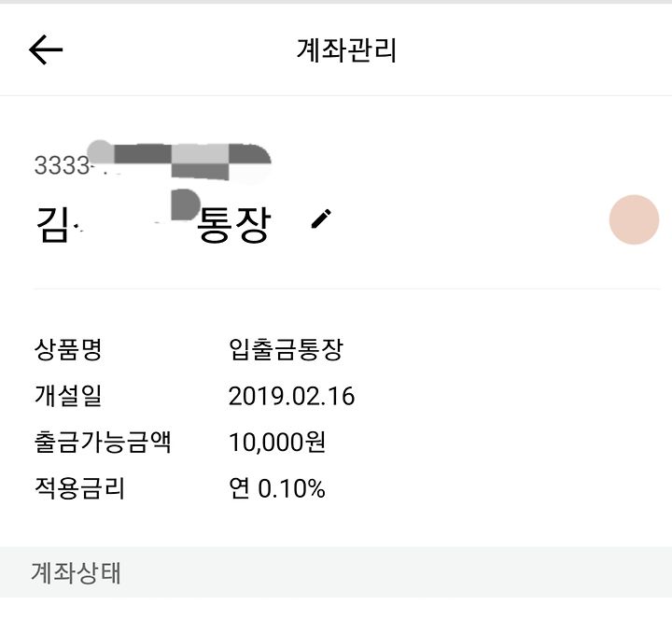Click the divider line below the account nickname
Image resolution: width=672 pixels, height=619 pixels.
(x=346, y=288)
